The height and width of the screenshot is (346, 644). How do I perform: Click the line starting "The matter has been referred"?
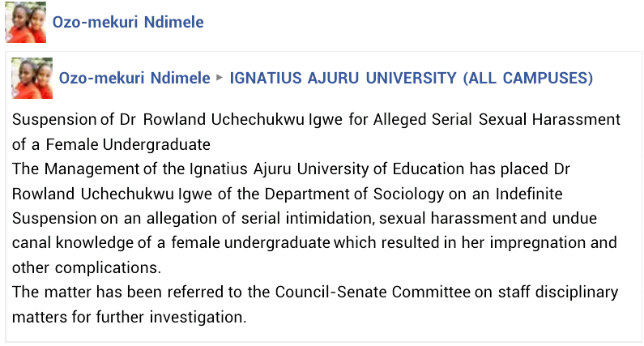click(x=315, y=293)
